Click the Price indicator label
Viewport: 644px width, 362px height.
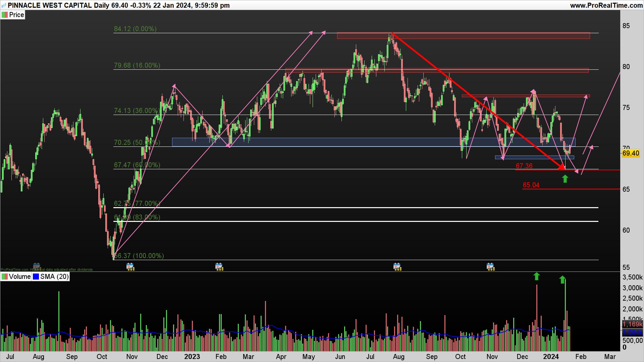(x=16, y=15)
